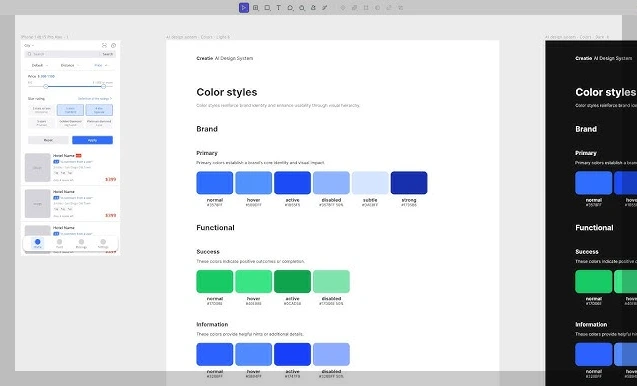Click the first hotel's red $399 price
Screen dimensions: 637x386
click(x=110, y=179)
